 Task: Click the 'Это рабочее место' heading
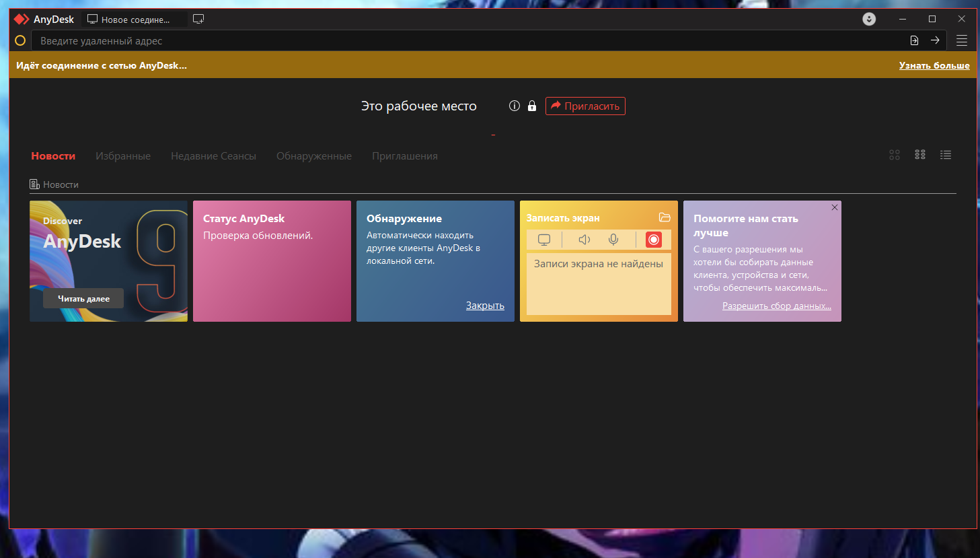click(x=419, y=106)
